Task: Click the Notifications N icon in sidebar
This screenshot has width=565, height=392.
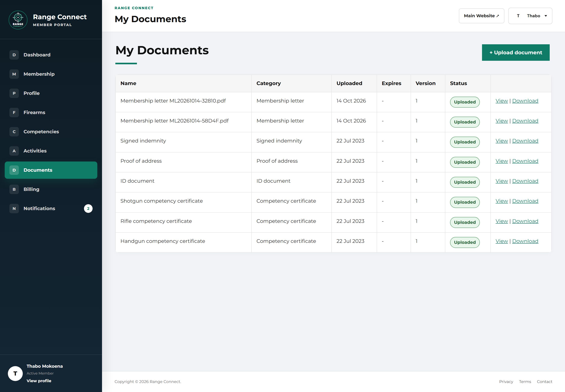Action: click(14, 209)
